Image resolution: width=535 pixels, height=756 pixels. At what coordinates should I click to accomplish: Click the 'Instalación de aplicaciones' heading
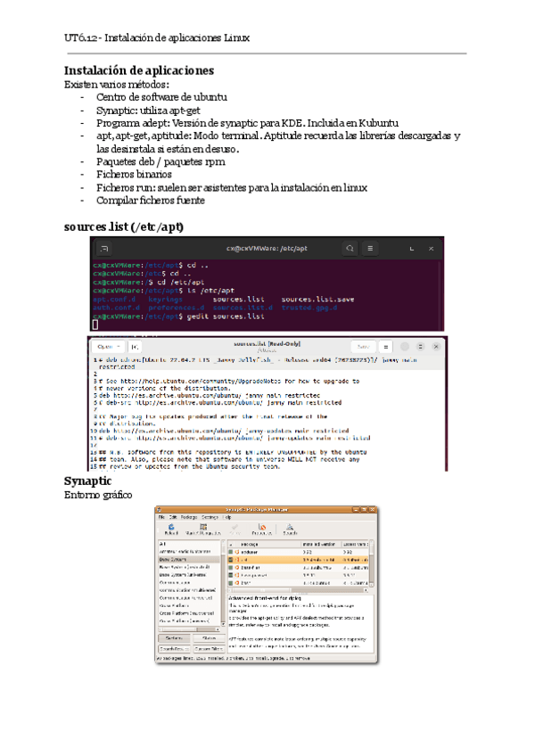point(139,70)
